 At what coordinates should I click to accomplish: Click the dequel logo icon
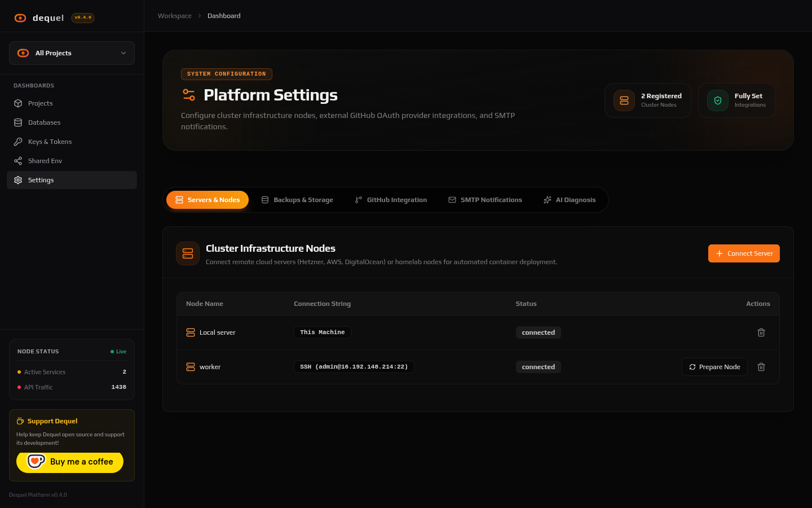pyautogui.click(x=20, y=18)
